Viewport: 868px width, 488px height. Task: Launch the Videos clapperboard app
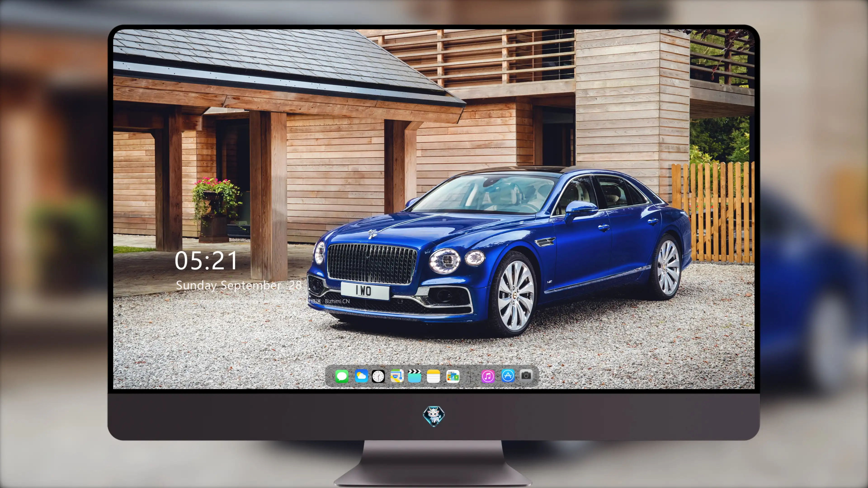[415, 376]
